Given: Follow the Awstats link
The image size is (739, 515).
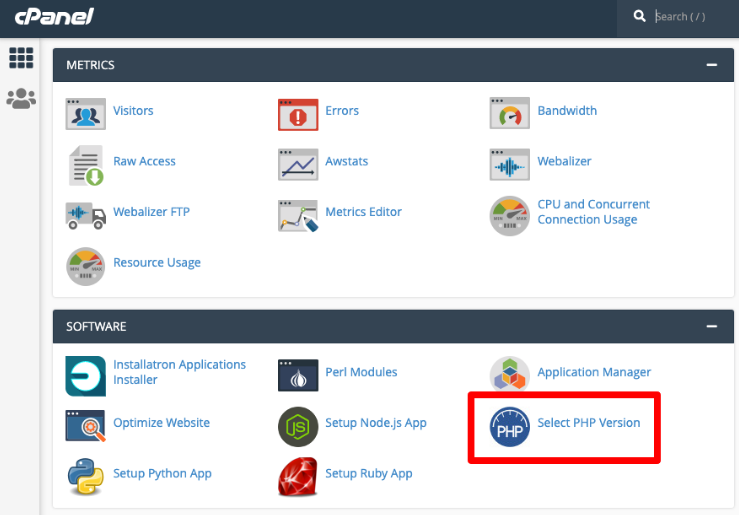Looking at the screenshot, I should point(347,161).
